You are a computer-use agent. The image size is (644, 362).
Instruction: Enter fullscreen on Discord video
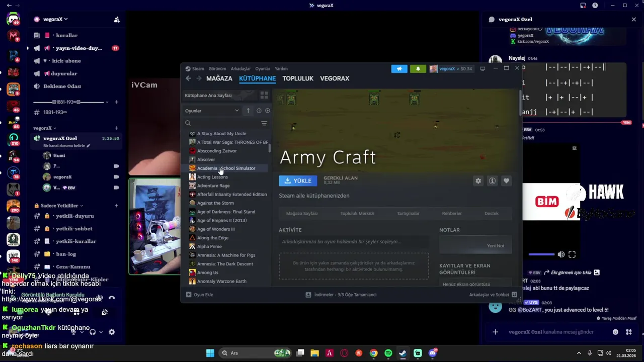[x=572, y=254]
